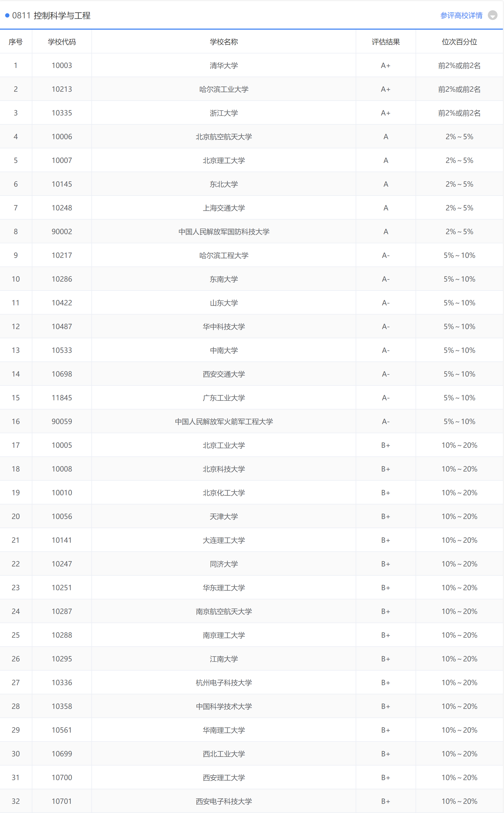Select the 中国人民解放军国防科技大学 row name
Image resolution: width=504 pixels, height=813 pixels.
tap(224, 232)
